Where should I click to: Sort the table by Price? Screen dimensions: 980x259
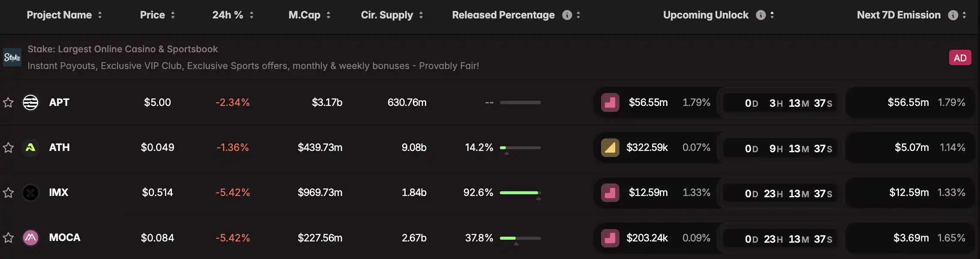[157, 15]
